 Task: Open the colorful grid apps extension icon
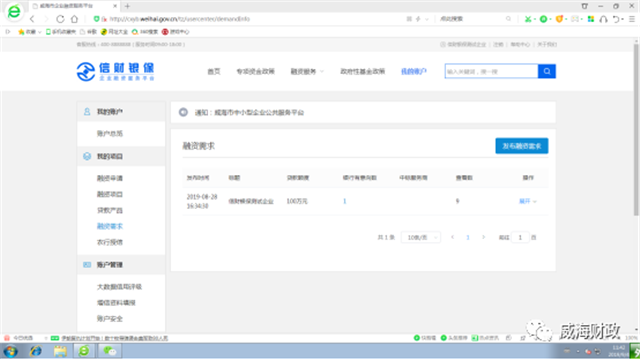[591, 19]
